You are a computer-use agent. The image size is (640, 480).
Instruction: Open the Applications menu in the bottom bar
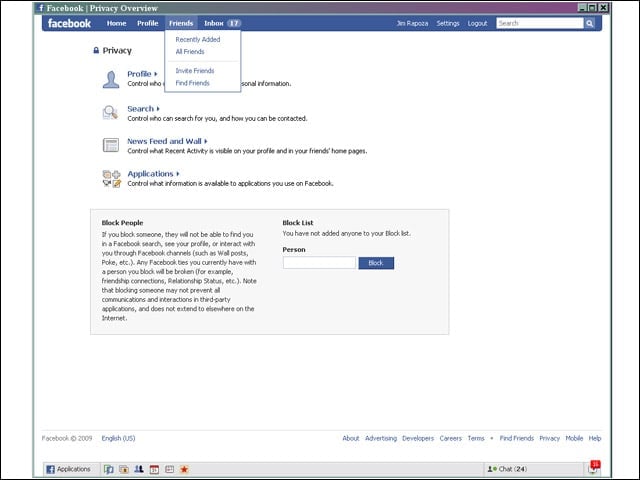[68, 469]
